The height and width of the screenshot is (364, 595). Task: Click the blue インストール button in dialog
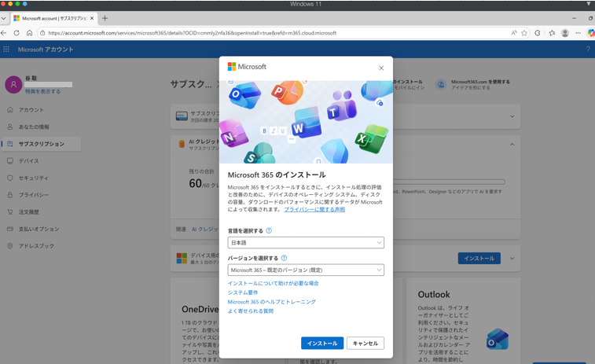(321, 344)
